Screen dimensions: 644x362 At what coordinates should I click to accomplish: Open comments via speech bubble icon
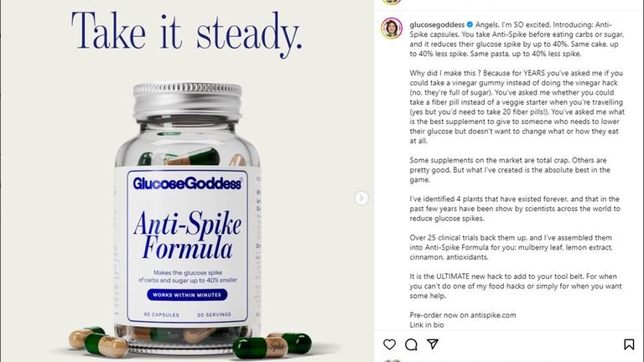tap(411, 344)
